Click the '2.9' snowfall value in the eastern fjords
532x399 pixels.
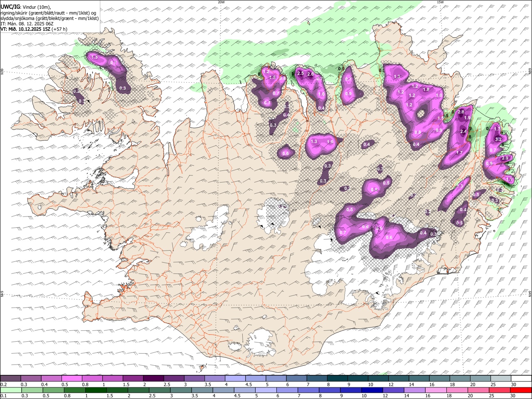(x=505, y=158)
